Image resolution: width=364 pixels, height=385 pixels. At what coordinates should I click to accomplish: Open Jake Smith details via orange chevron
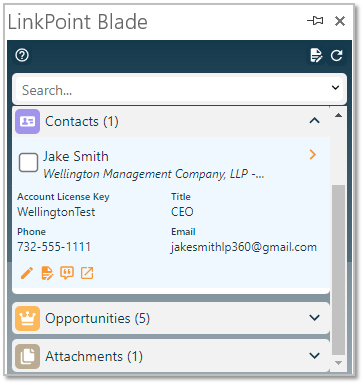click(x=313, y=154)
